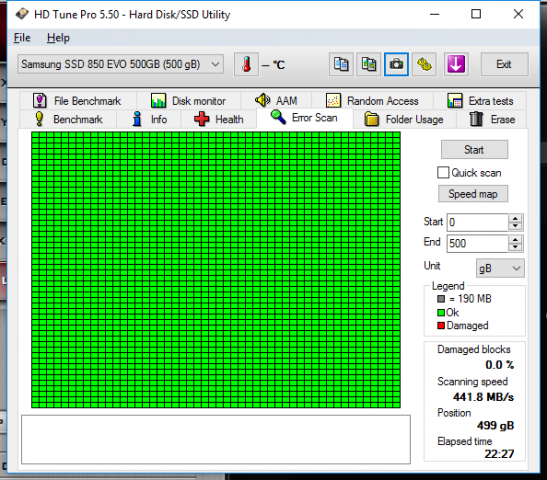Click the purple down-arrow minimize-to-tray icon
The width and height of the screenshot is (547, 480).
[456, 64]
